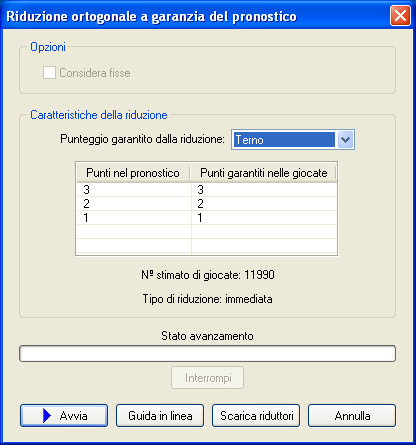Enable the Considera fisse checkbox
This screenshot has height=445, width=416.
click(49, 73)
